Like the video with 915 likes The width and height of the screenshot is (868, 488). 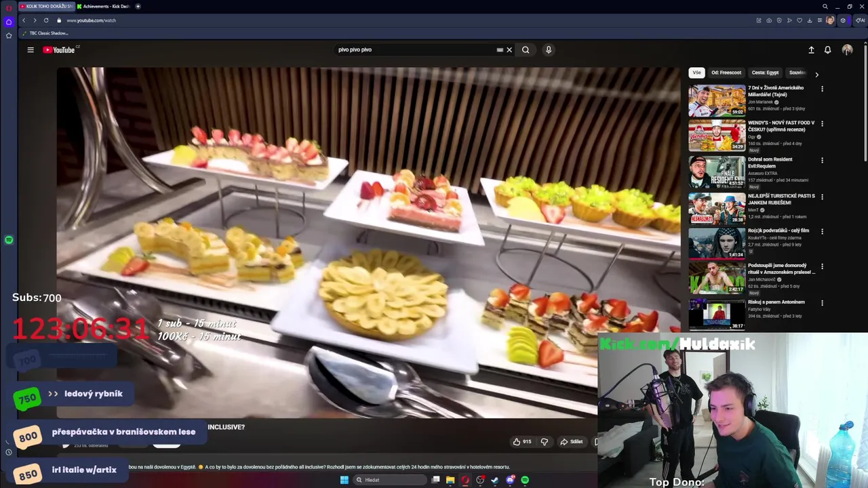[x=521, y=442]
